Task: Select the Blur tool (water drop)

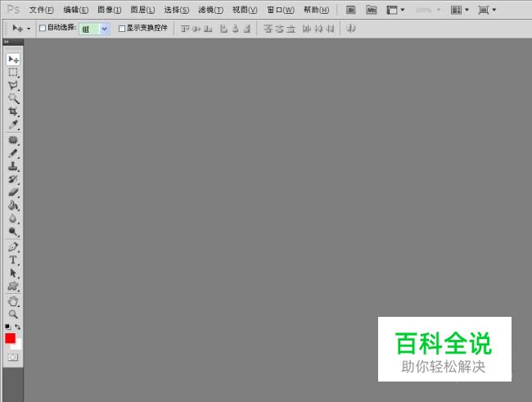Action: (x=13, y=219)
